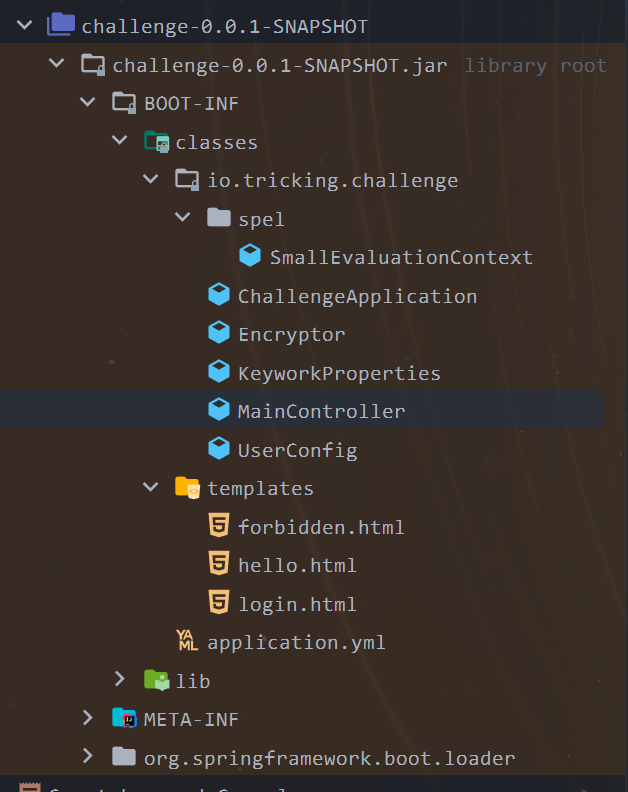Click the META-INF folder icon

point(124,719)
